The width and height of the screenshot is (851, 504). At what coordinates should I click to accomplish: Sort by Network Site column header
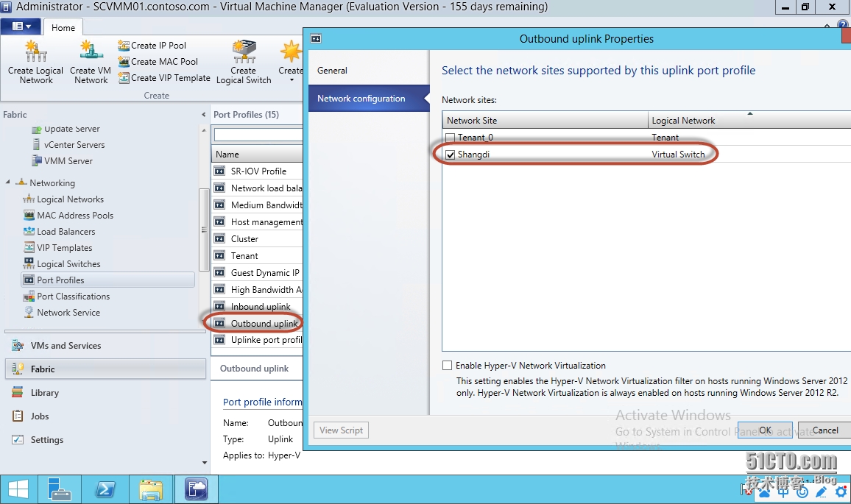coord(545,121)
